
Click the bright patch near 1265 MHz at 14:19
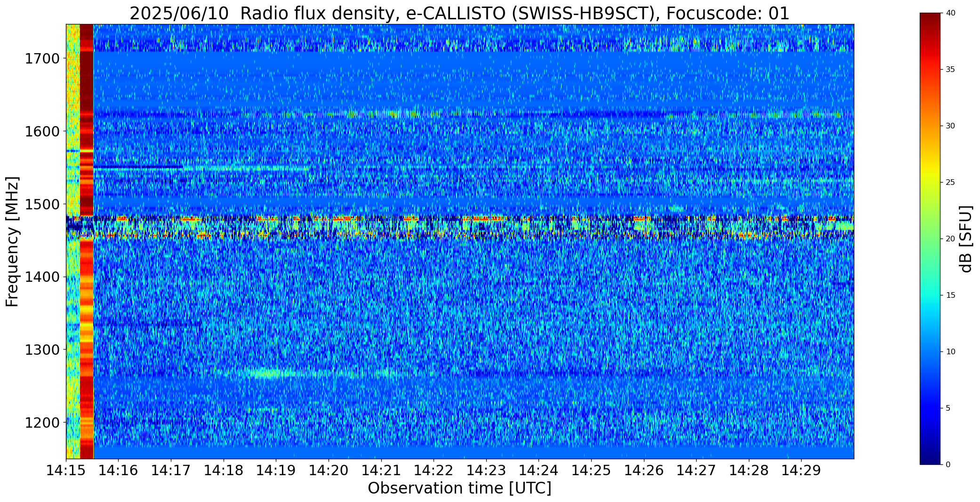click(272, 374)
